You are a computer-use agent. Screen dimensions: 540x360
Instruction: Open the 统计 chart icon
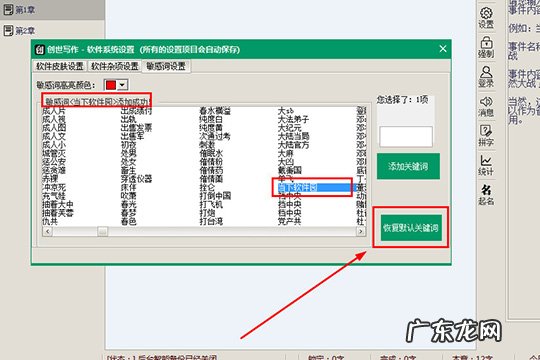tap(486, 165)
